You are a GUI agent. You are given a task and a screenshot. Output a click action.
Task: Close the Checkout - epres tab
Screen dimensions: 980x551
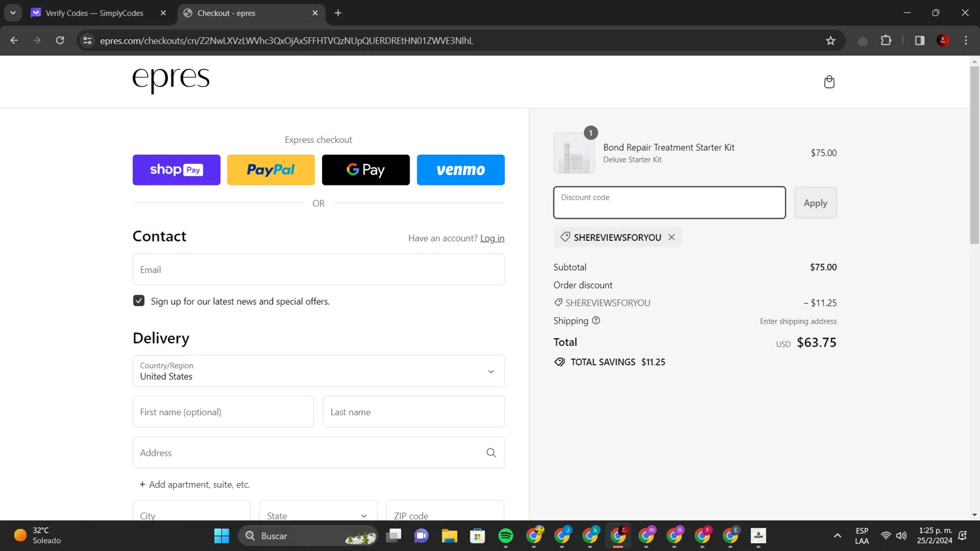[x=315, y=13]
